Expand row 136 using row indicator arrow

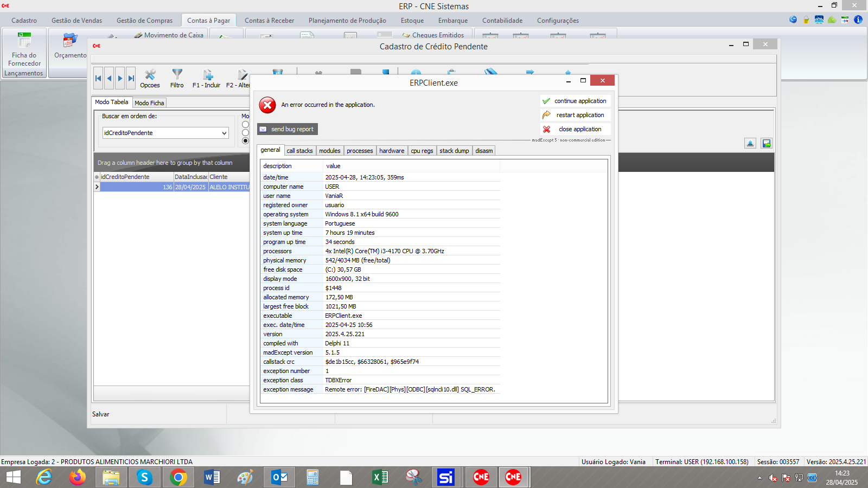tap(97, 187)
